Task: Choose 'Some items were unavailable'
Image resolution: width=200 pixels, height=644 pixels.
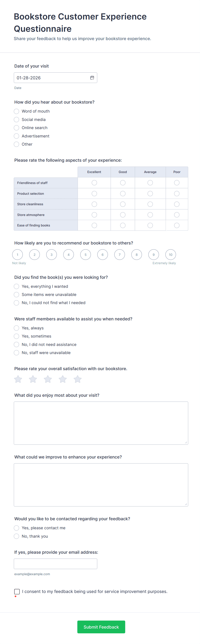Action: pyautogui.click(x=17, y=294)
